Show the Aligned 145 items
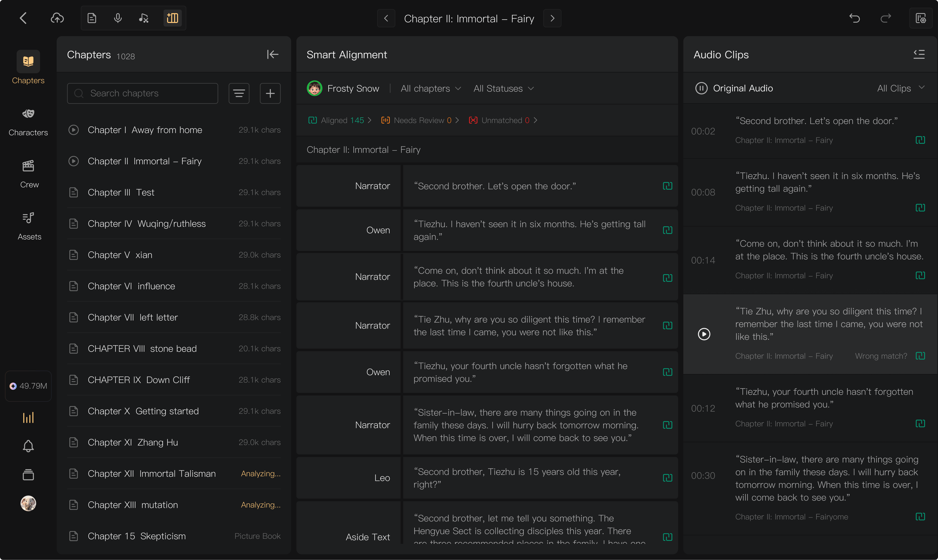 point(340,120)
